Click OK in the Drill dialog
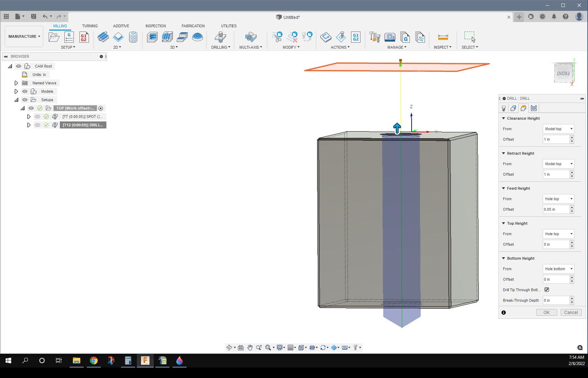This screenshot has width=588, height=378. point(546,313)
